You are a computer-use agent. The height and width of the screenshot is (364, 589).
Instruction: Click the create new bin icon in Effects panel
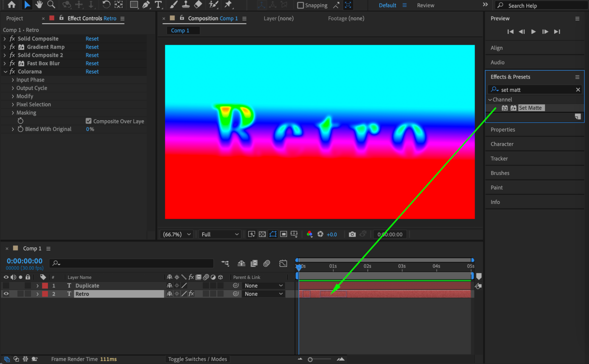point(578,117)
